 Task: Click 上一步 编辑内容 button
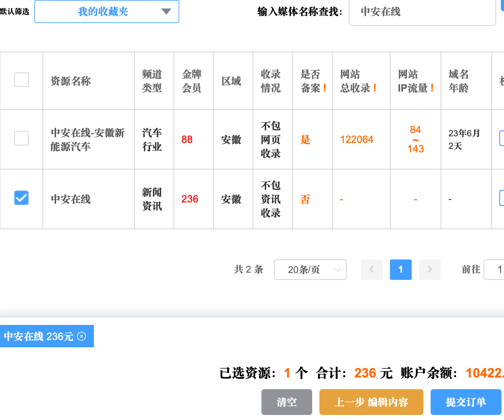pos(371,402)
